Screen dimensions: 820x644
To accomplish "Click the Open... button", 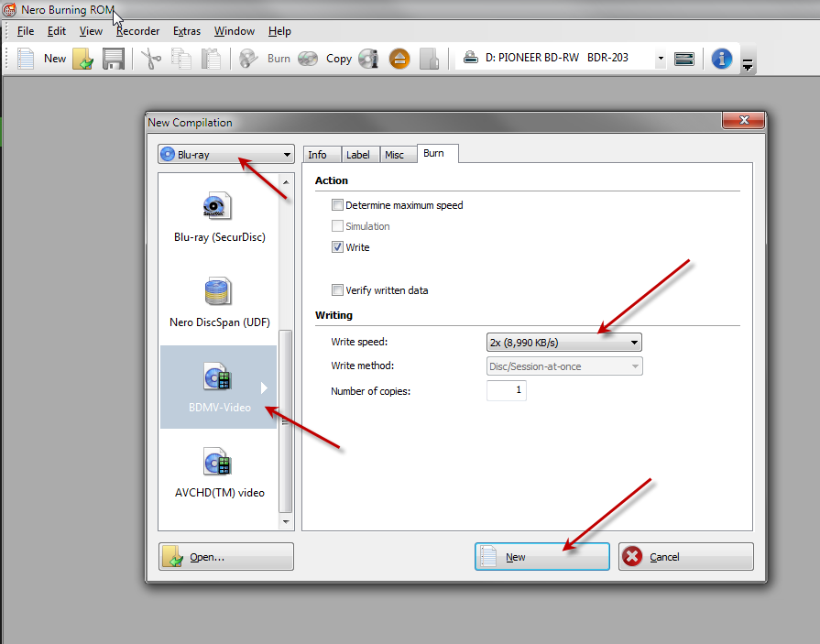I will pyautogui.click(x=226, y=556).
